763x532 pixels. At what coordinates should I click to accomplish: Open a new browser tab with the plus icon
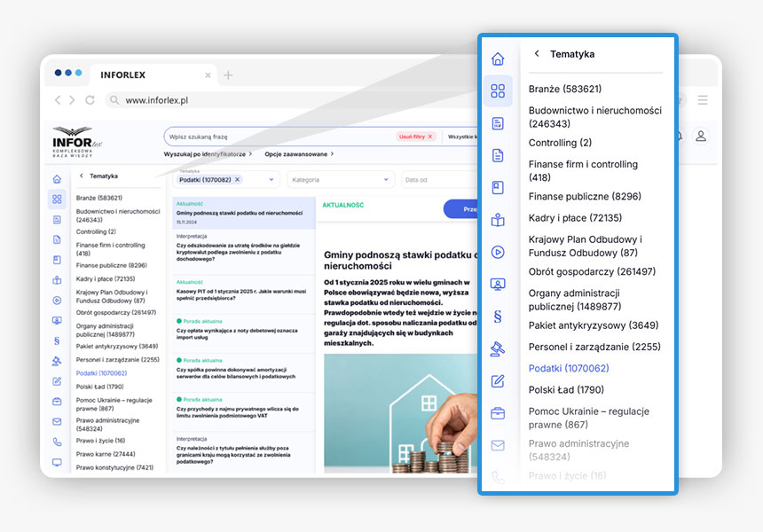(x=228, y=75)
